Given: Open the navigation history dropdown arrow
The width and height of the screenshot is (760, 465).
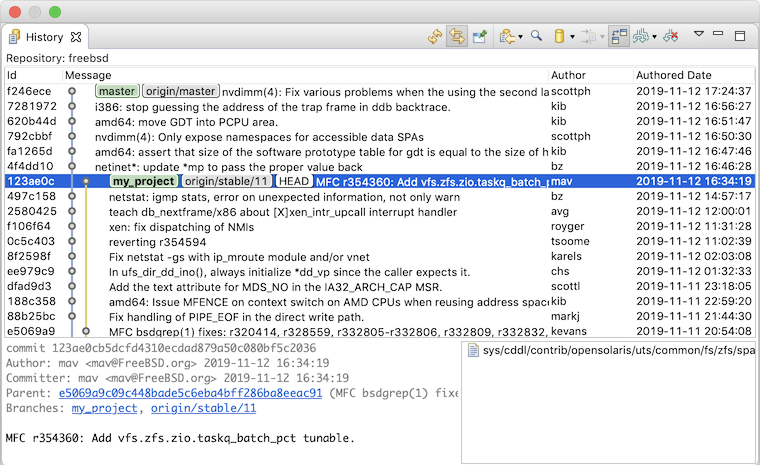Looking at the screenshot, I should click(521, 37).
